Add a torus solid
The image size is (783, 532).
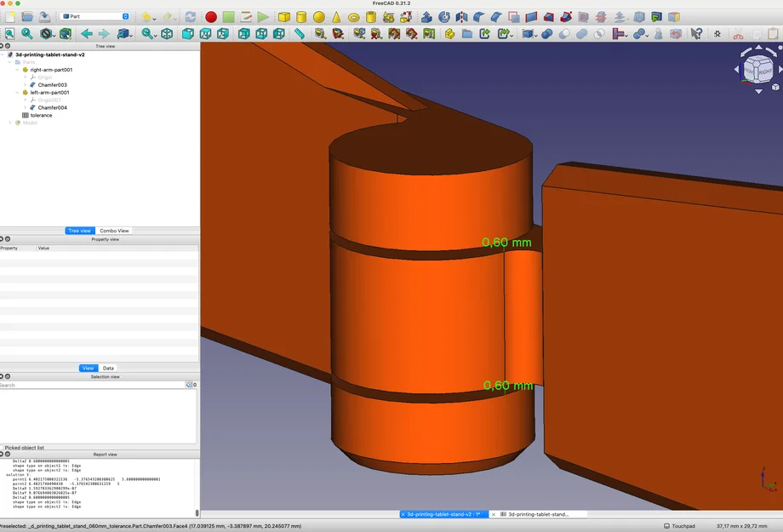(353, 17)
